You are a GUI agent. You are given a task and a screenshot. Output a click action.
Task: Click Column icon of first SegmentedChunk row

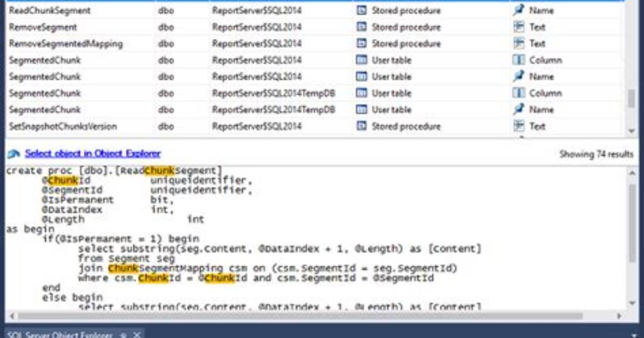pos(519,60)
